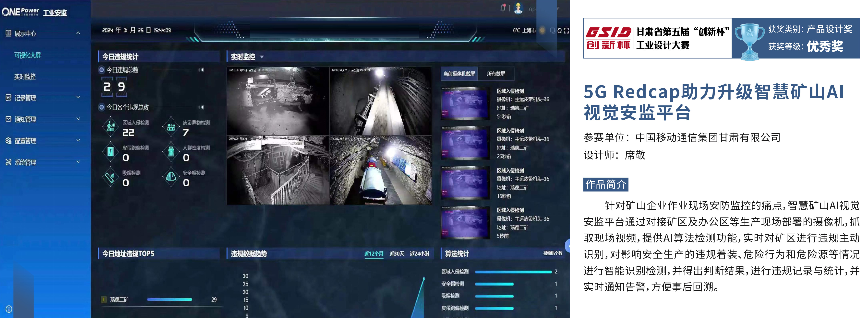Expand the 记录管理 menu chevron
Viewport: 868px width, 318px height.
(78, 97)
